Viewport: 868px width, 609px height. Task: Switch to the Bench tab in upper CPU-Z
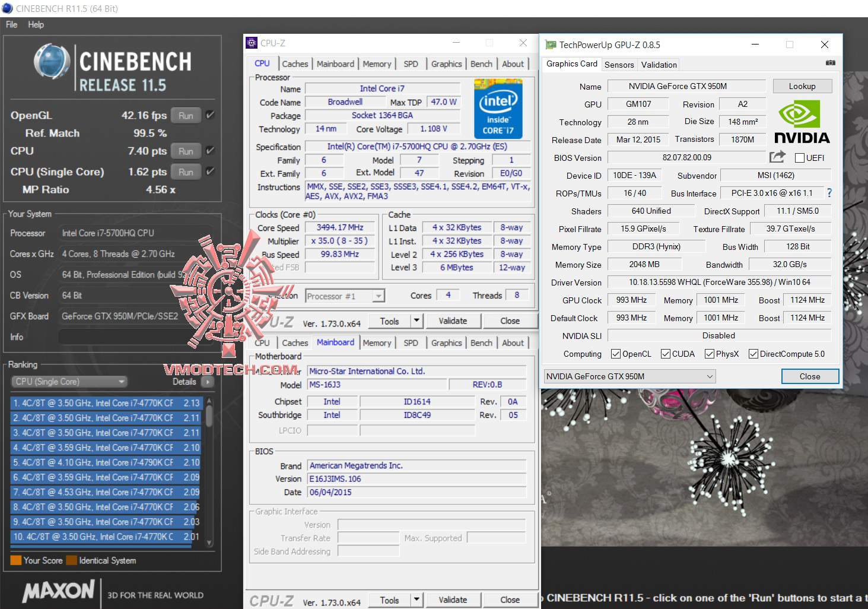coord(481,64)
